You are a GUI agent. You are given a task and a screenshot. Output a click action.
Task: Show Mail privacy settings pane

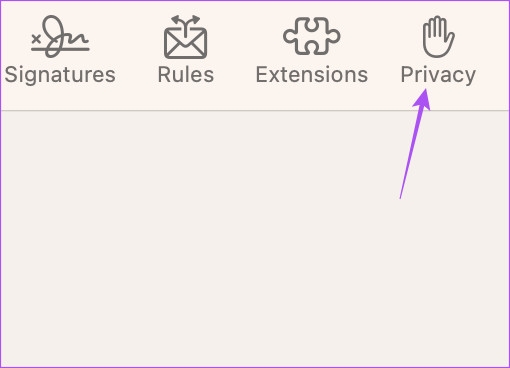tap(438, 50)
